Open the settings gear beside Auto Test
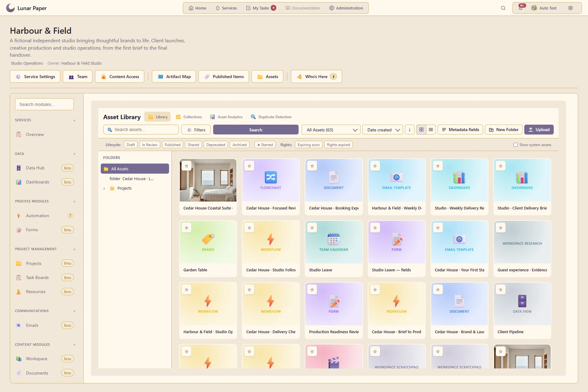 571,8
